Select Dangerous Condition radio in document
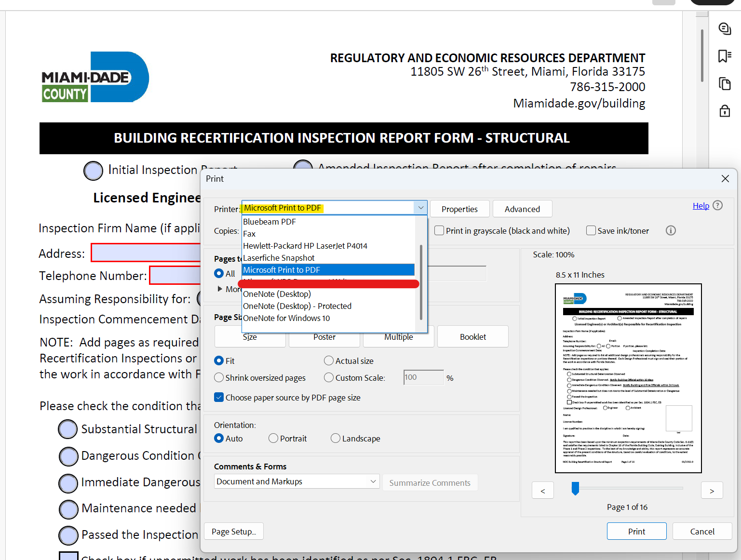Screen dimensions: 741x560 tap(68, 456)
